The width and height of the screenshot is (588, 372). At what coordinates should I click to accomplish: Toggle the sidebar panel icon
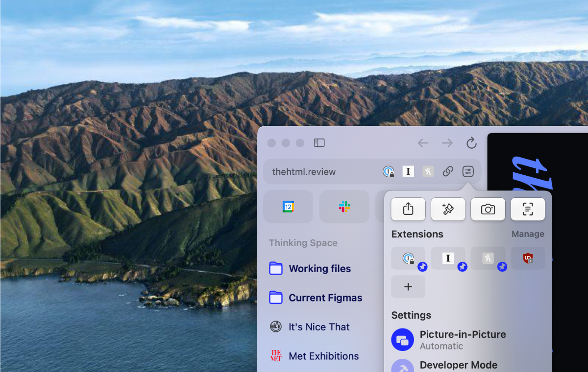click(x=319, y=143)
